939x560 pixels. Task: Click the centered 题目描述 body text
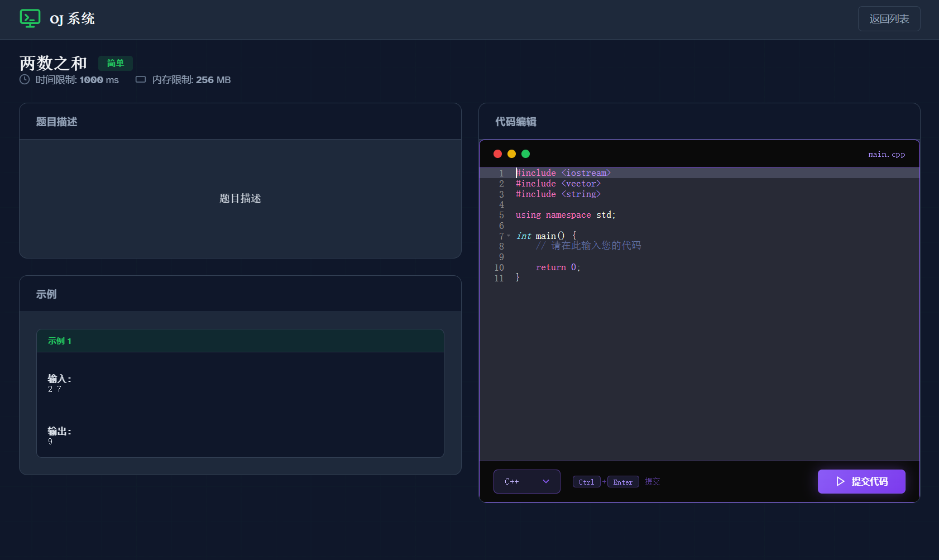coord(240,198)
